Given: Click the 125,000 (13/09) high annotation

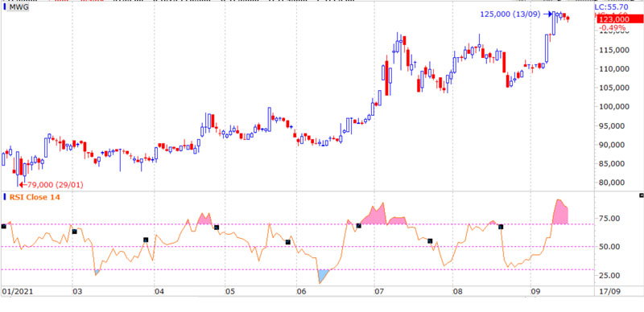Looking at the screenshot, I should pos(510,14).
